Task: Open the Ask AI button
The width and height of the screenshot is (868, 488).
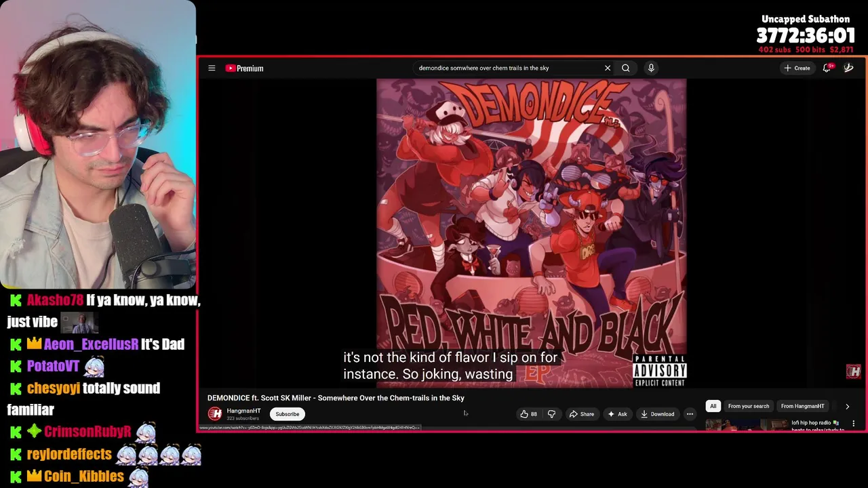Action: (x=617, y=414)
